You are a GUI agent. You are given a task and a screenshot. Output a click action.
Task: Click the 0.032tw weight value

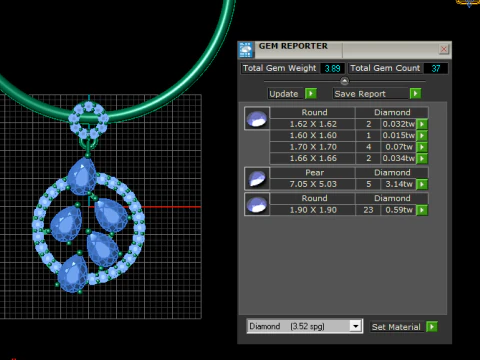pos(399,124)
